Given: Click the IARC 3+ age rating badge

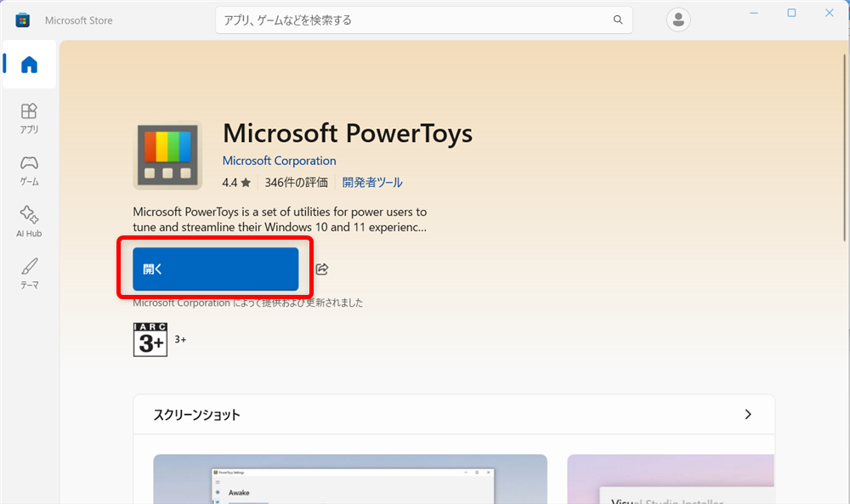Looking at the screenshot, I should (x=150, y=339).
